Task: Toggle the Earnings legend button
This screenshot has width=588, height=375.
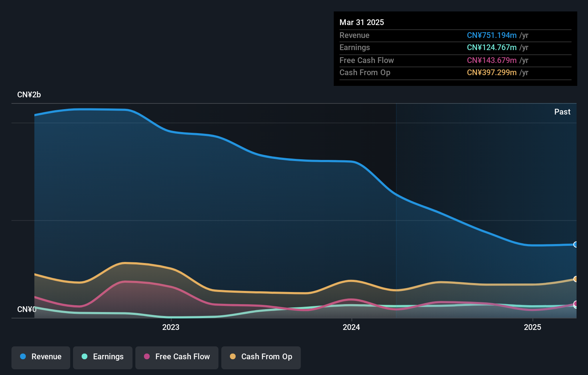Action: [103, 357]
